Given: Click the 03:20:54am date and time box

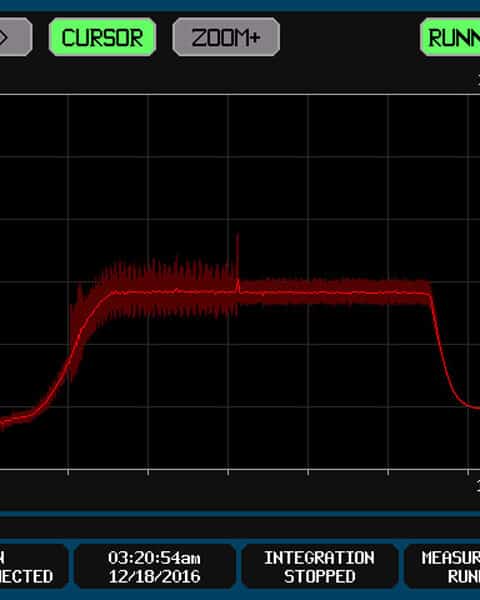Looking at the screenshot, I should [x=155, y=567].
